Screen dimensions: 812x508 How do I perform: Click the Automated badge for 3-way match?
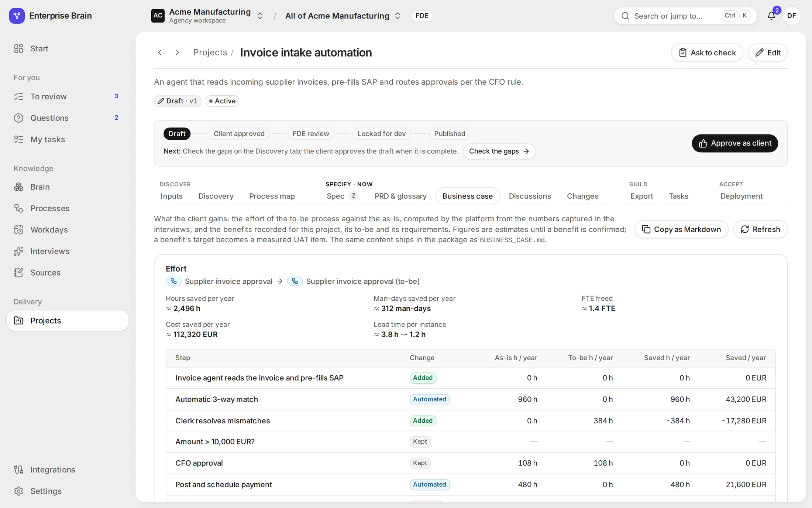(x=430, y=399)
